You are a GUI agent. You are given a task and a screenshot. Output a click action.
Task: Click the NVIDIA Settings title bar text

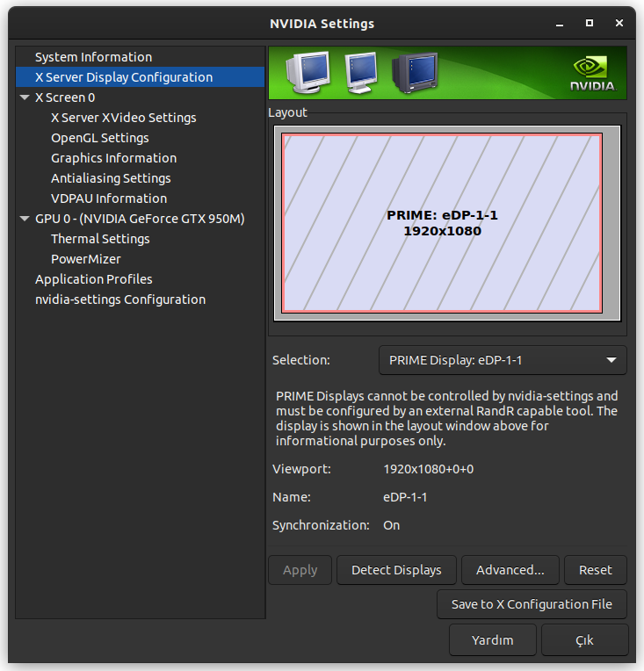coord(322,24)
